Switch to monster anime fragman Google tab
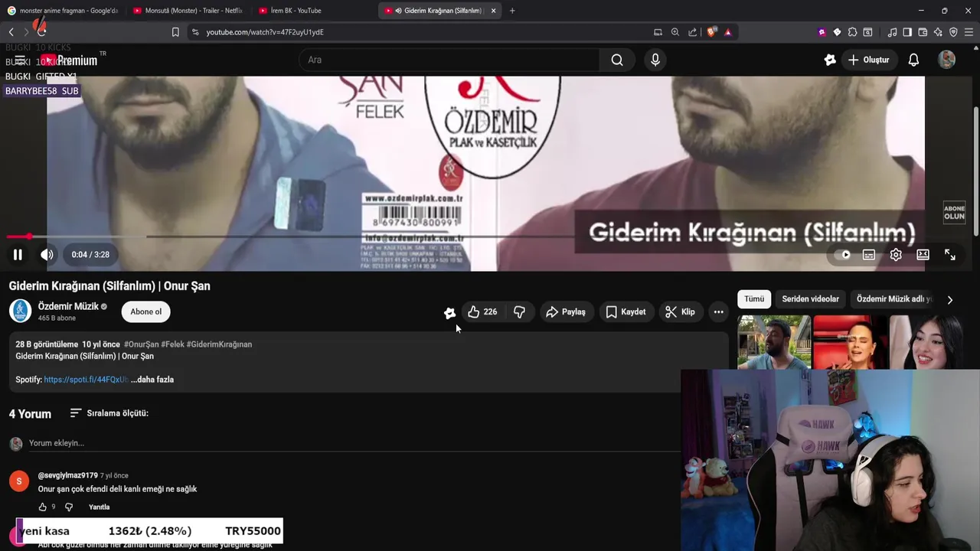Screen dimensions: 980x551 [x=63, y=11]
